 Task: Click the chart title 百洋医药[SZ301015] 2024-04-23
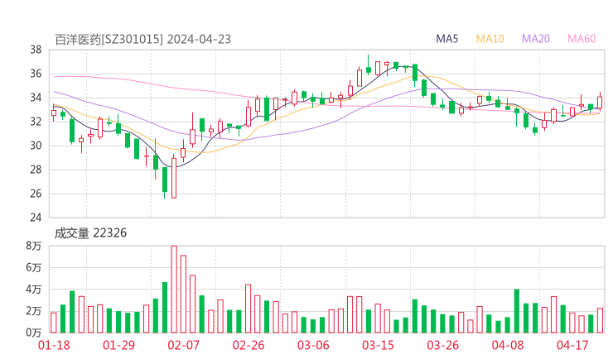pyautogui.click(x=142, y=40)
